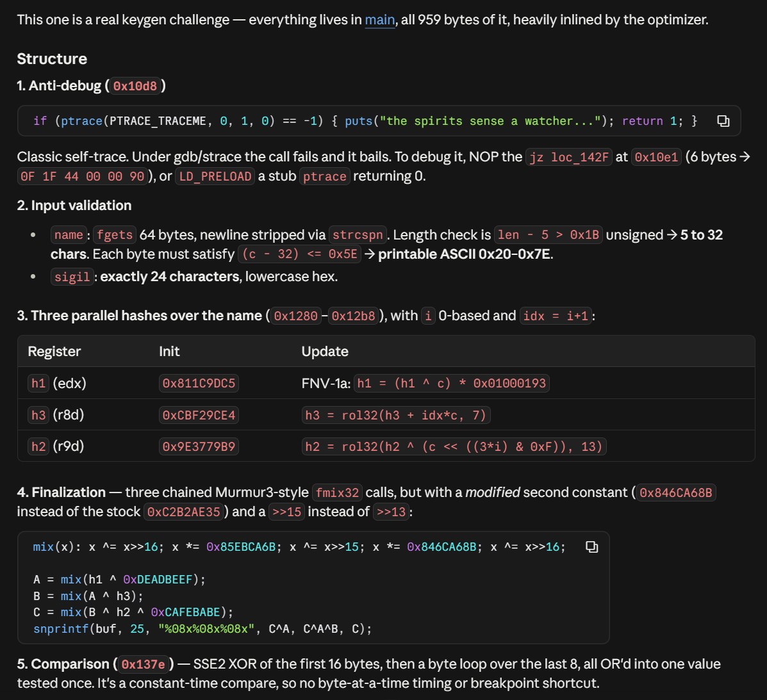Click the 'Update' table column header
767x700 pixels.
tap(325, 352)
